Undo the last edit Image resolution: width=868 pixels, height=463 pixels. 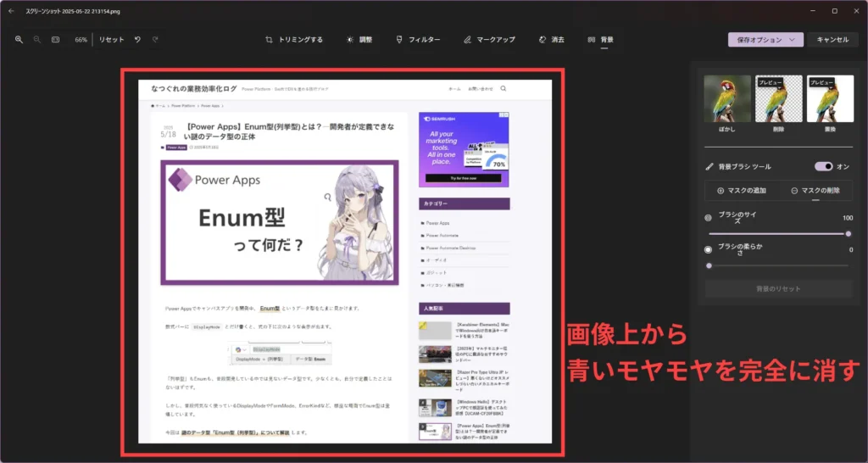[137, 40]
